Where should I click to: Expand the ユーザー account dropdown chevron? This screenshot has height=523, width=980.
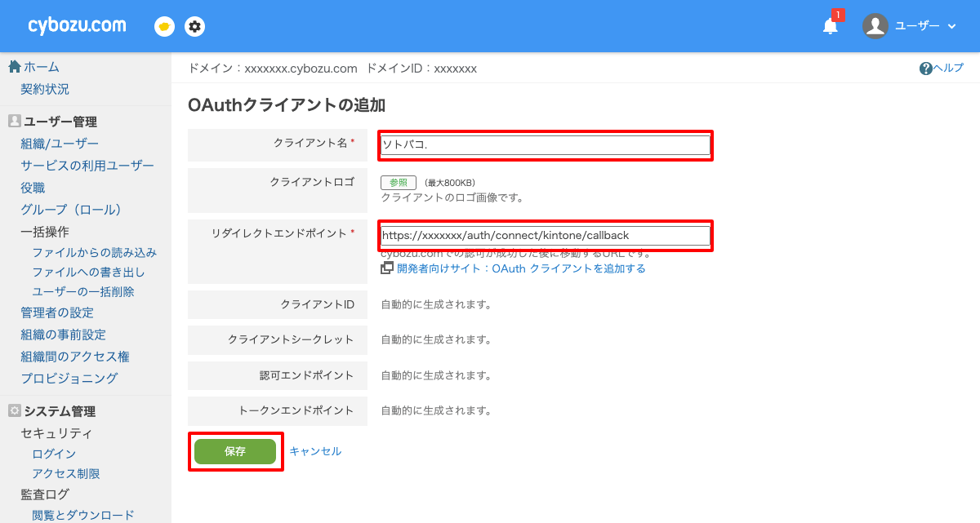pyautogui.click(x=952, y=25)
